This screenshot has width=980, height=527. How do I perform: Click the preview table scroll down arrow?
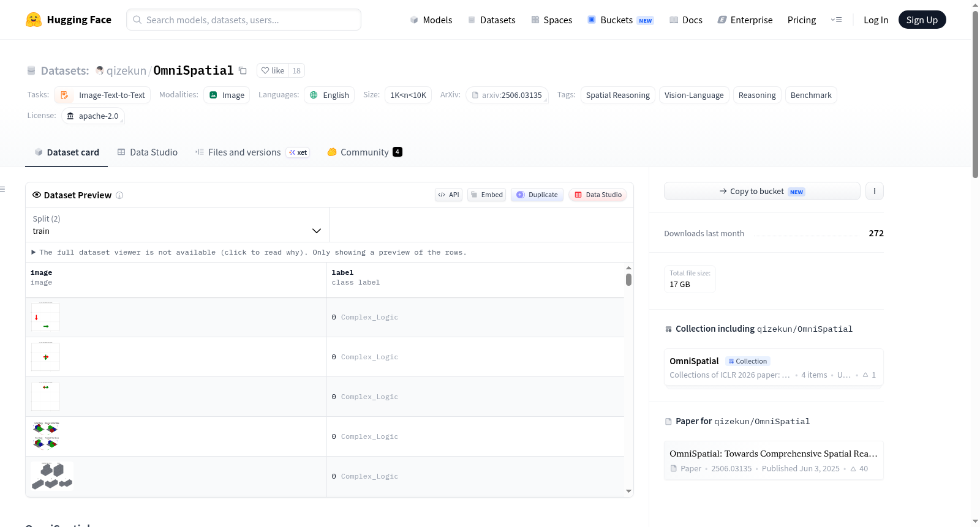coord(628,491)
